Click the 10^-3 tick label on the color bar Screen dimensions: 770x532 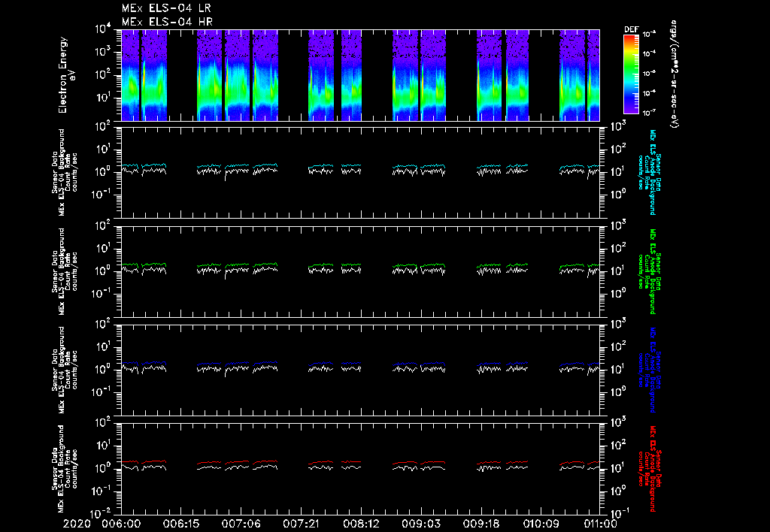point(649,34)
